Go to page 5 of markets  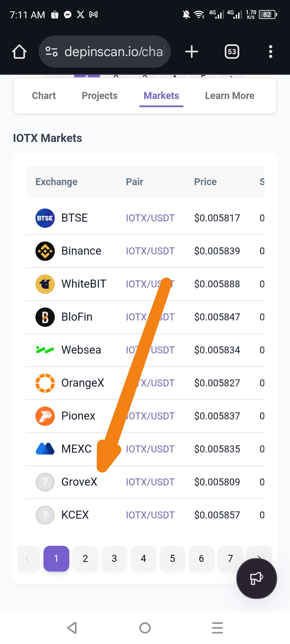[x=172, y=558]
